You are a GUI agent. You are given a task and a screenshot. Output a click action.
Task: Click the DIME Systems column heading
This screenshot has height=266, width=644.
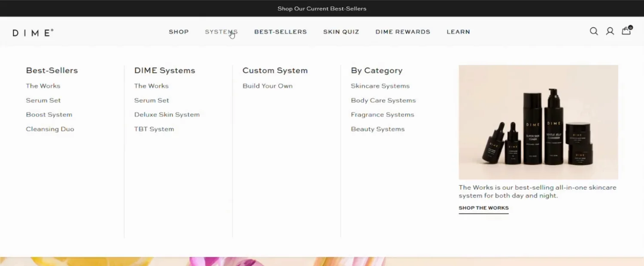tap(164, 70)
